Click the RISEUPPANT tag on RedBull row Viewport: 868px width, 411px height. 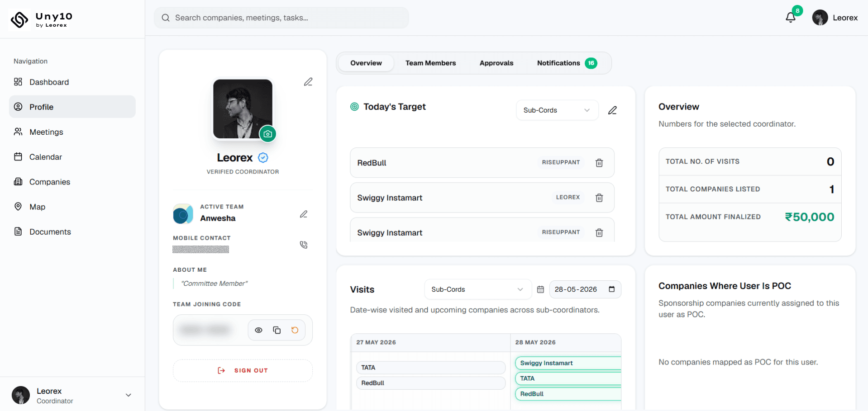point(561,162)
